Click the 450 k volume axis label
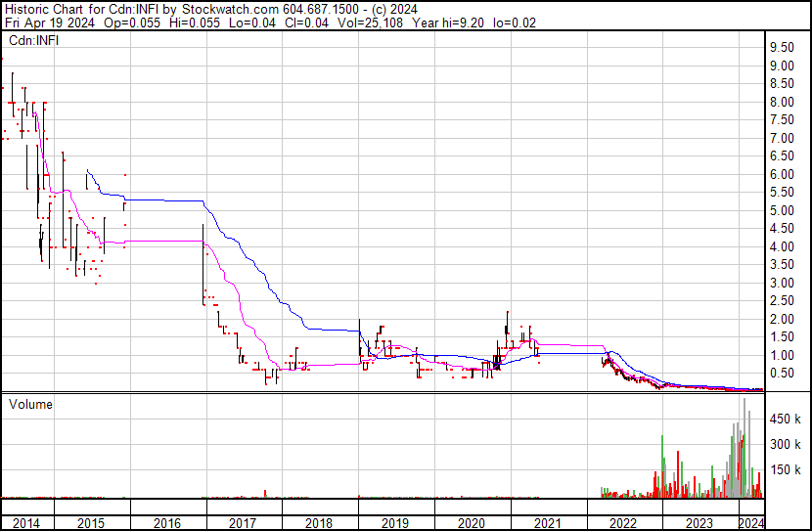Viewport: 812px width, 531px height. (785, 420)
